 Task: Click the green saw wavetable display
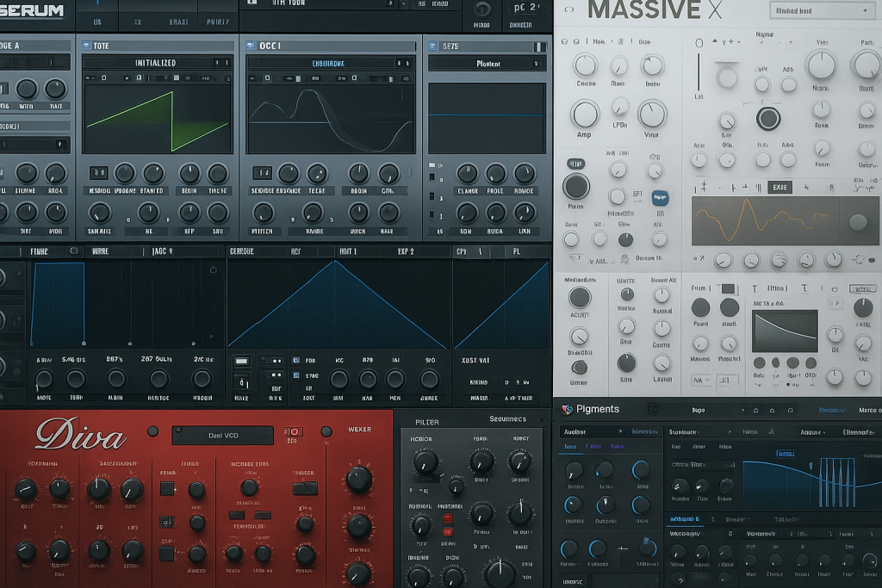[x=158, y=119]
